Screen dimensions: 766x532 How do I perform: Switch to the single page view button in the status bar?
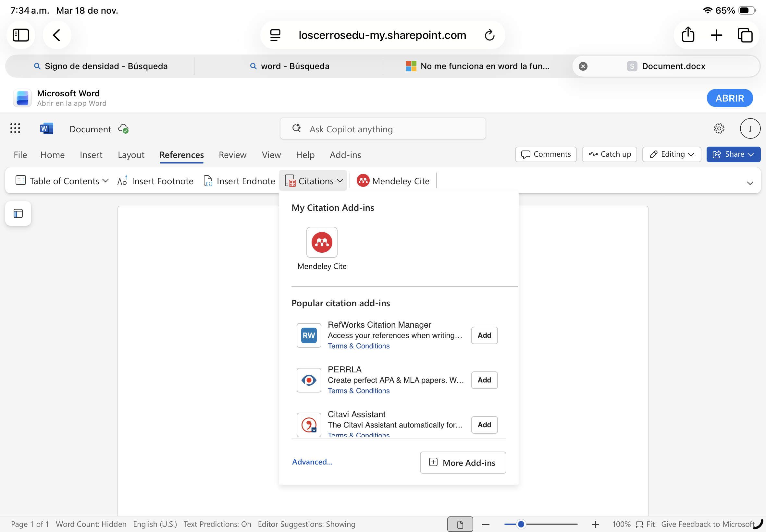coord(460,524)
